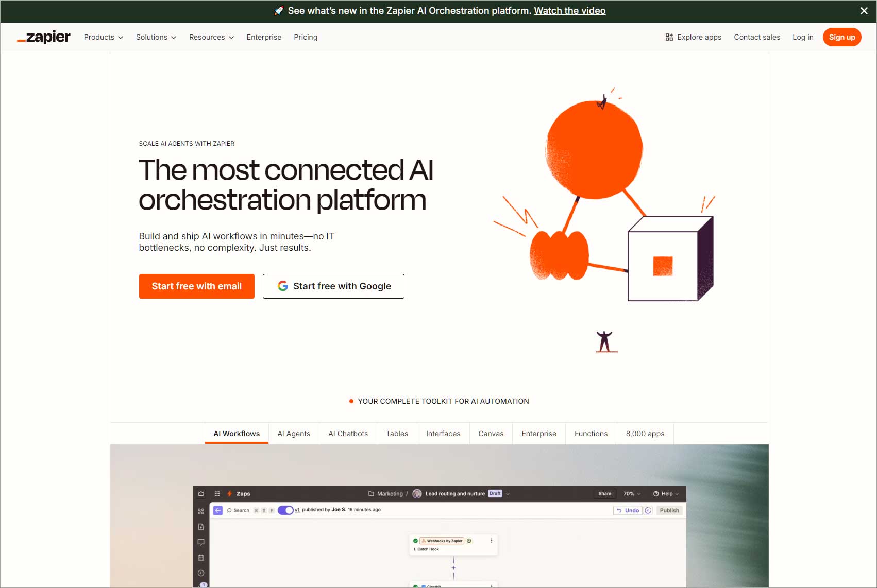Click the calendar icon in editor sidebar
877x588 pixels.
pyautogui.click(x=201, y=558)
